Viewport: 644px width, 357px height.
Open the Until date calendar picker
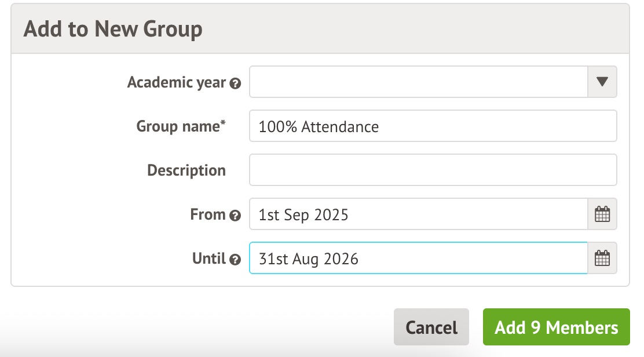point(602,258)
